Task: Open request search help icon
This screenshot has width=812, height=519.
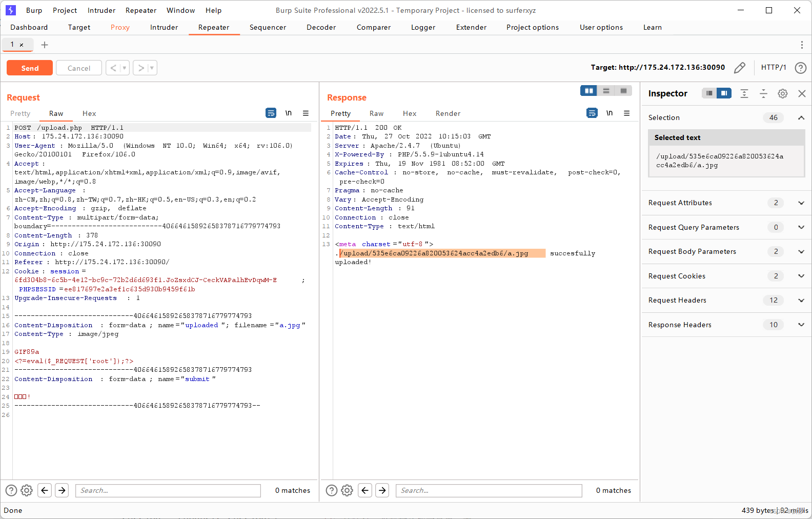Action: [11, 490]
